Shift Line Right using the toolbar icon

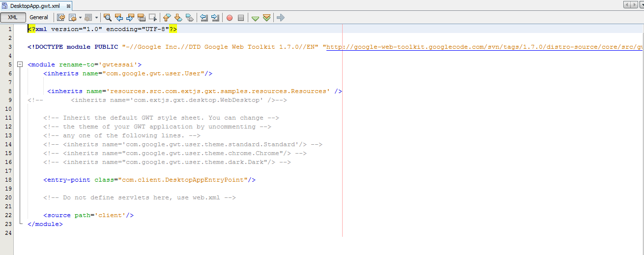(215, 18)
